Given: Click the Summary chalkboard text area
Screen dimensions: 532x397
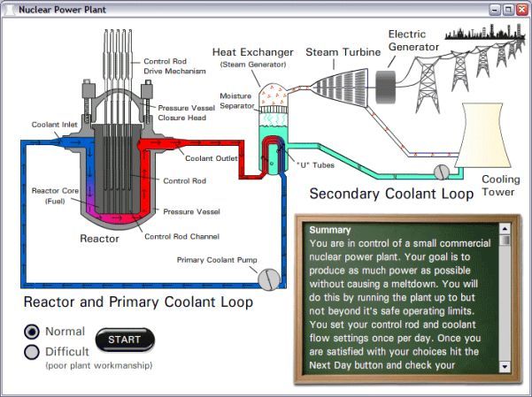Looking at the screenshot, I should tap(400, 297).
